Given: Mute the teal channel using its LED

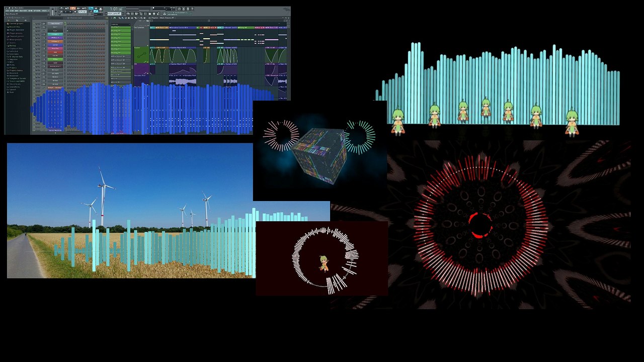Looking at the screenshot, I should (34, 34).
